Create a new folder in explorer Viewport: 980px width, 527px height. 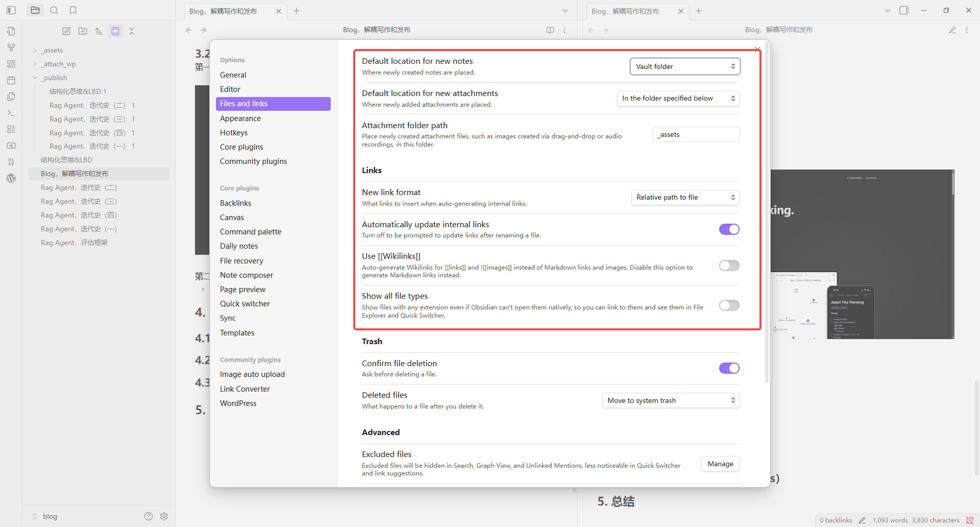[x=83, y=31]
